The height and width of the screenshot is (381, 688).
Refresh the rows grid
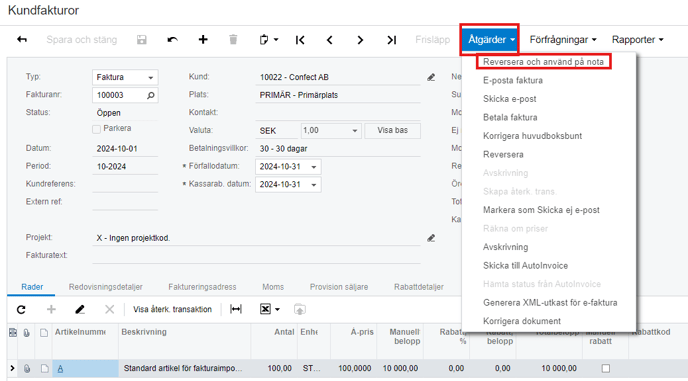tap(21, 309)
